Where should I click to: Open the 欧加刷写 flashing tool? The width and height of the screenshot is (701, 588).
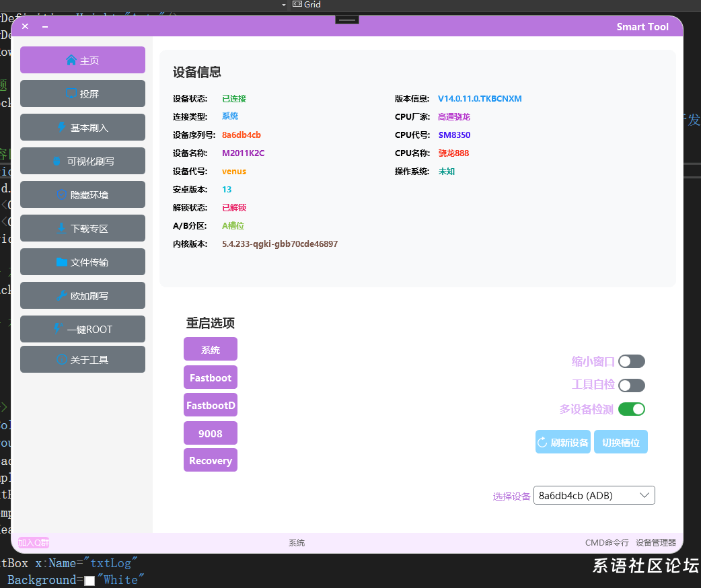82,295
